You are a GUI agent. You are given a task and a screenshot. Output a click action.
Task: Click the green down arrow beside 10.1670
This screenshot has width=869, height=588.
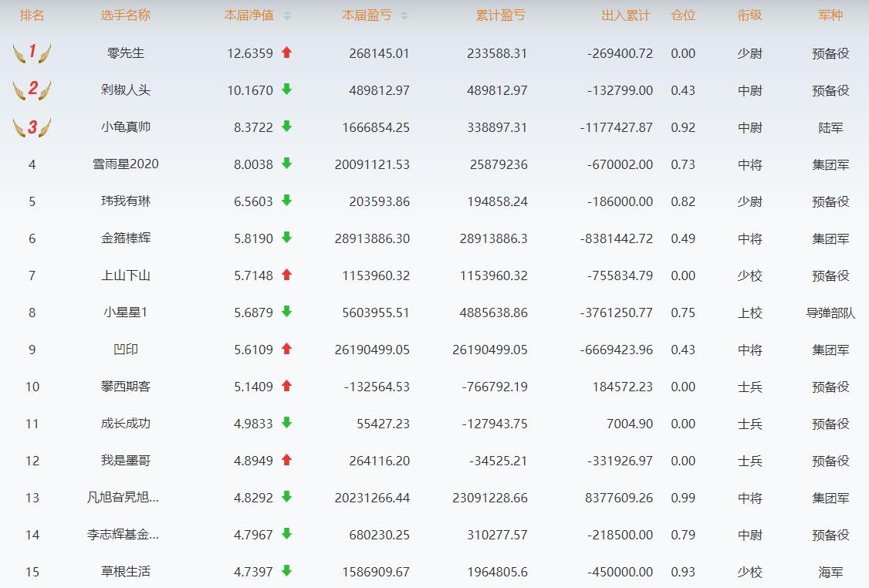tap(287, 90)
